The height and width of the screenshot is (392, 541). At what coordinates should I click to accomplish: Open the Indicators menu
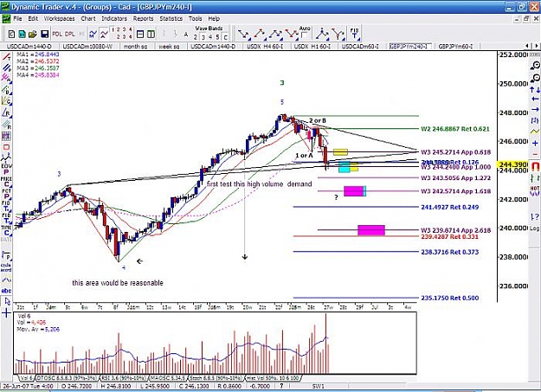tap(114, 19)
